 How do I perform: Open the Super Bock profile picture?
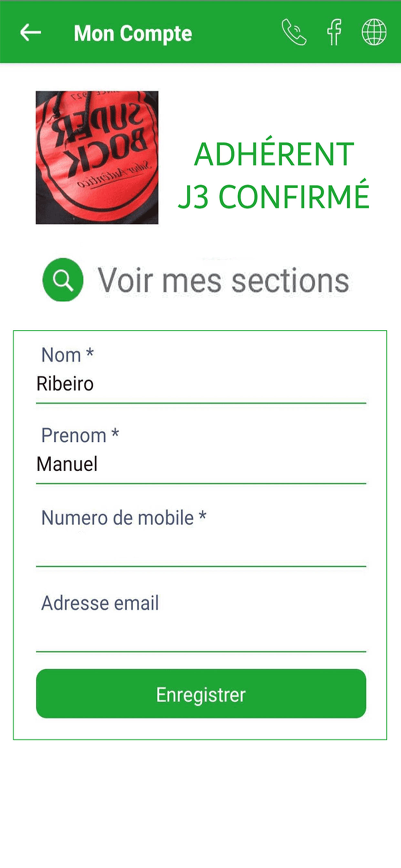point(97,158)
